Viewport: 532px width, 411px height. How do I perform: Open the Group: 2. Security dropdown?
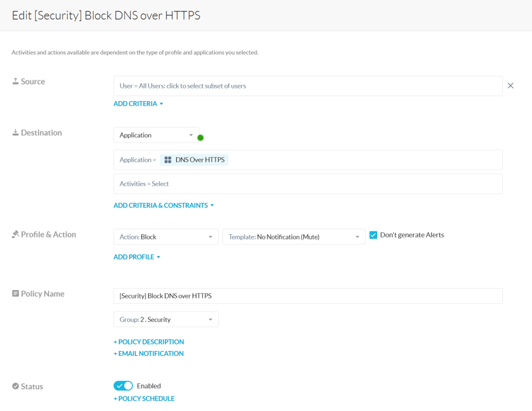click(166, 319)
